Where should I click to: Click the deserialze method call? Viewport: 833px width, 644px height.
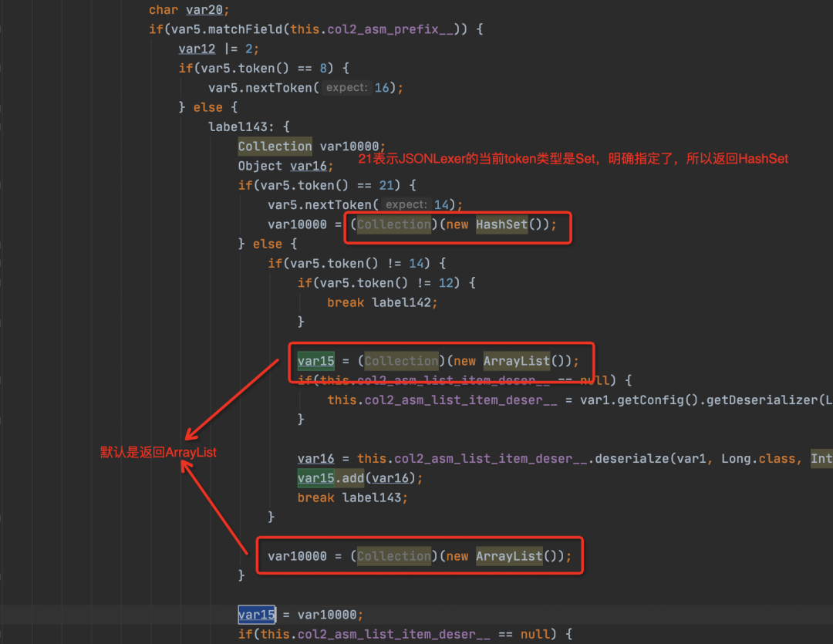click(632, 459)
